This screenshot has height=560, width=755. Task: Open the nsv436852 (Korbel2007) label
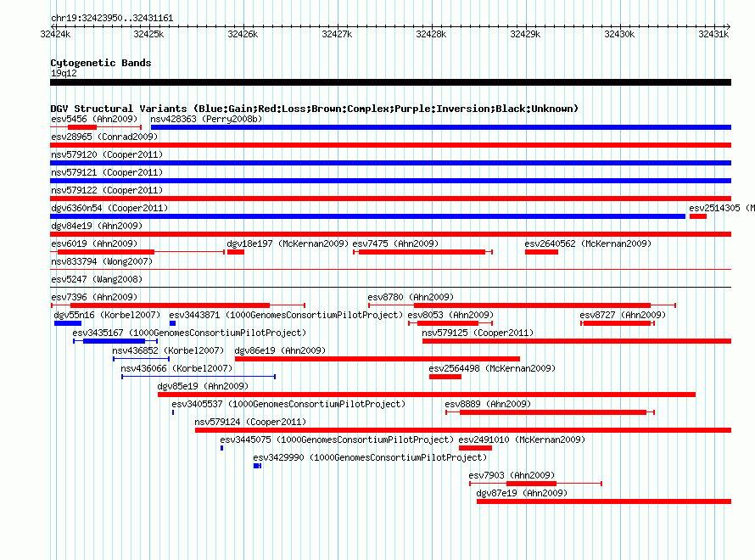168,350
